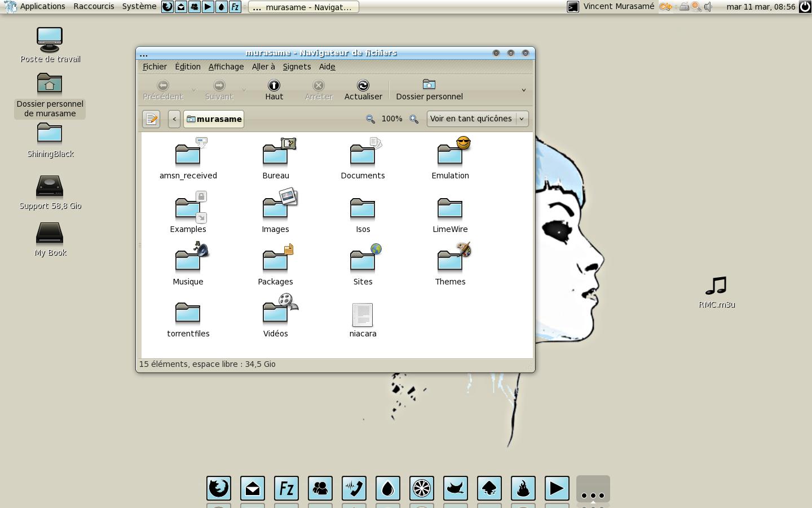Open the Raccourcis panel menu

[x=94, y=7]
